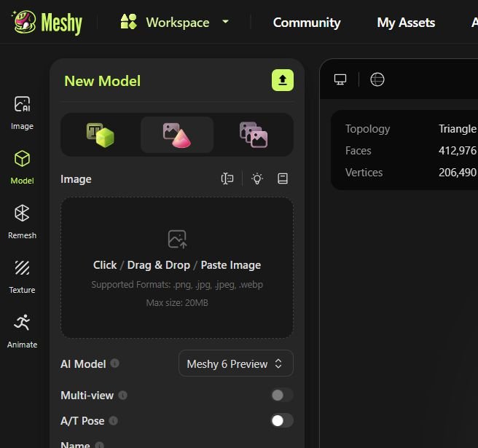Select the Image to 3D mode

[176, 135]
